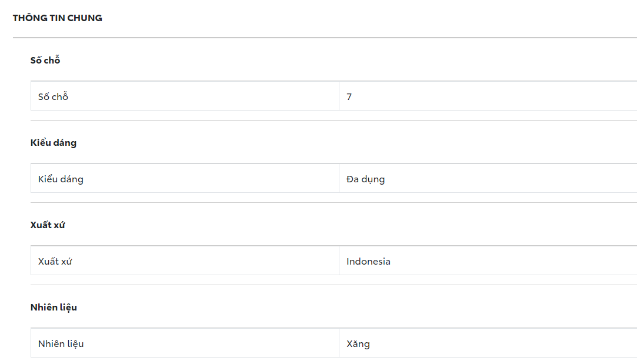Click the Xăng fuel type value

tap(358, 343)
